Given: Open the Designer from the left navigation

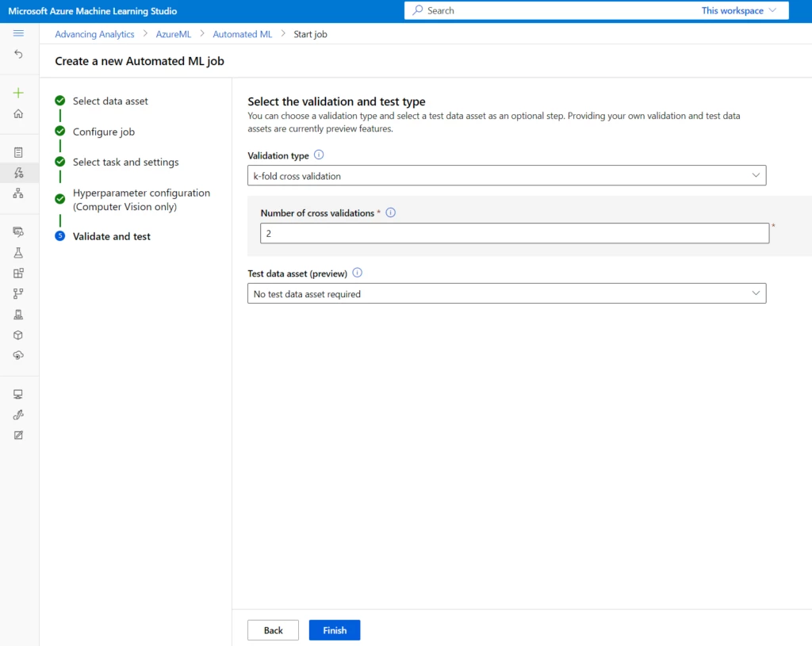Looking at the screenshot, I should 20,194.
